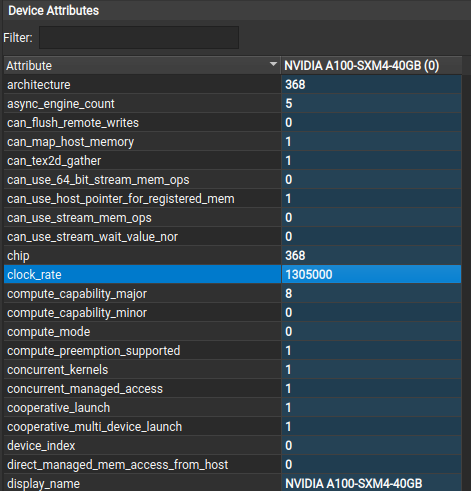
Task: Toggle sort arrow in Attribute column header
Action: click(273, 64)
